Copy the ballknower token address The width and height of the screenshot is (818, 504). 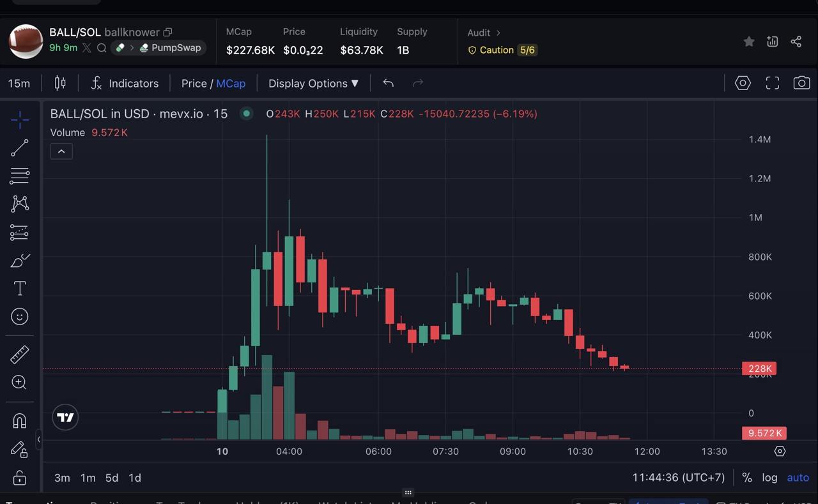[x=167, y=32]
